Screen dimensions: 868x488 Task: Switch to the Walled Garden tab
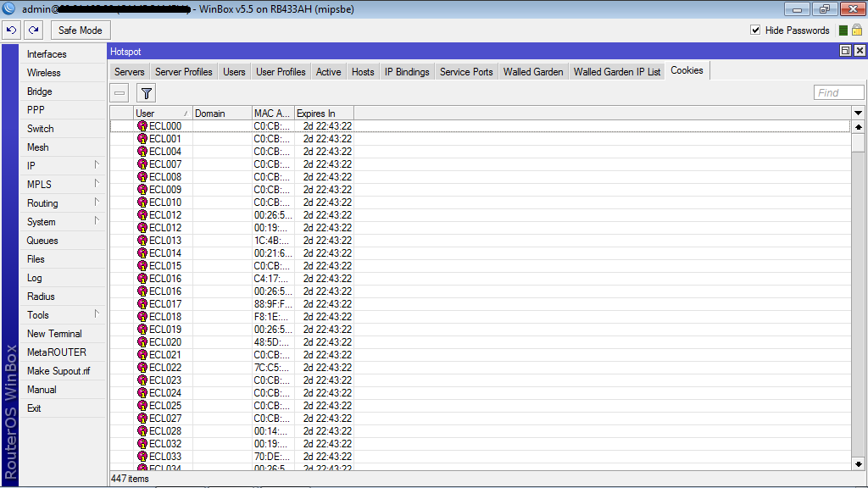click(533, 72)
